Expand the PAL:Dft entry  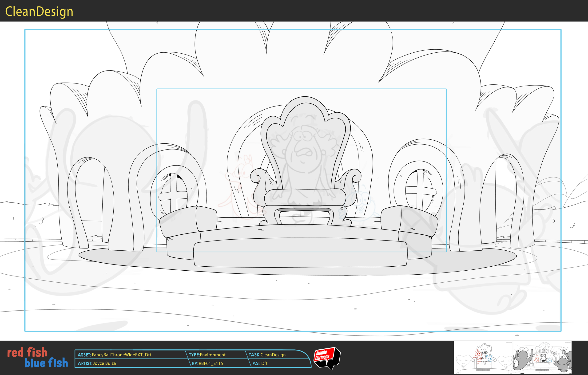(x=260, y=363)
